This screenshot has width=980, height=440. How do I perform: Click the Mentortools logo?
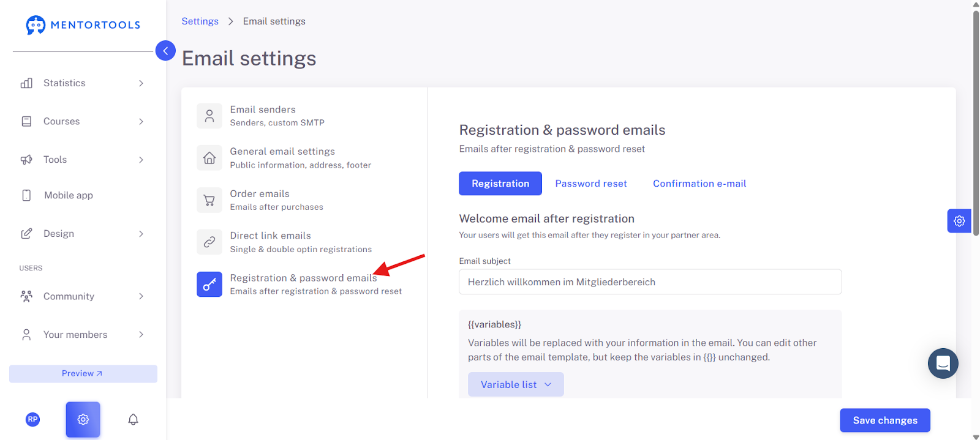[x=83, y=25]
